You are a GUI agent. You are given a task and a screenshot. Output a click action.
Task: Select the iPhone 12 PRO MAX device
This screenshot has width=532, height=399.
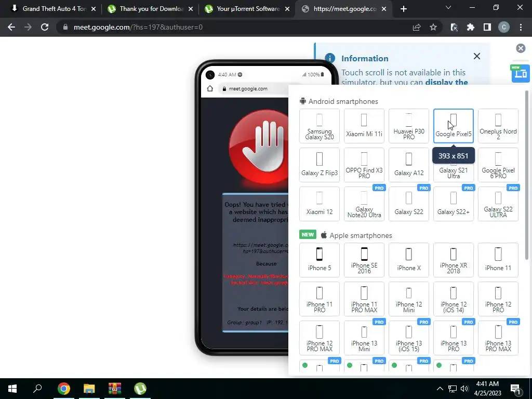point(320,338)
